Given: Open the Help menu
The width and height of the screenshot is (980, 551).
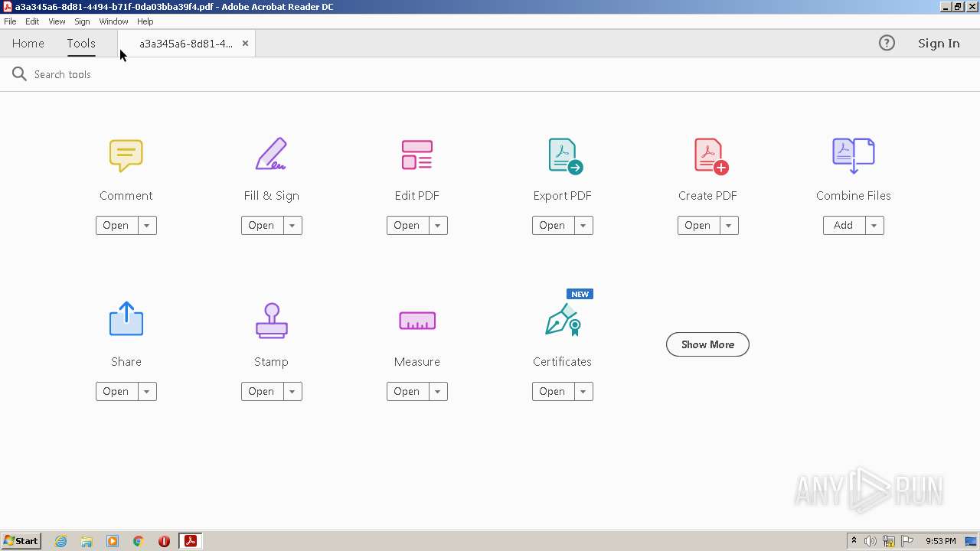Looking at the screenshot, I should click(145, 21).
